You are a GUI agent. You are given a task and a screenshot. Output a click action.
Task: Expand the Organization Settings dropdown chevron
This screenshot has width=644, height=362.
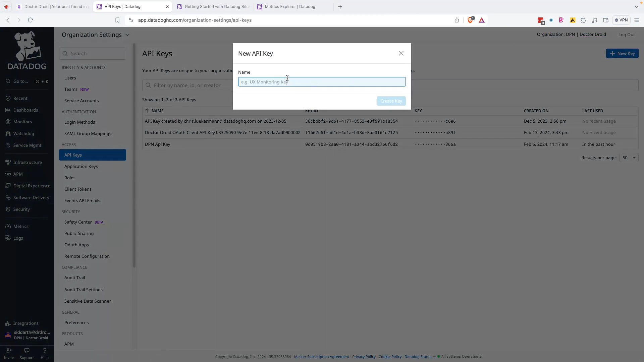tap(127, 35)
